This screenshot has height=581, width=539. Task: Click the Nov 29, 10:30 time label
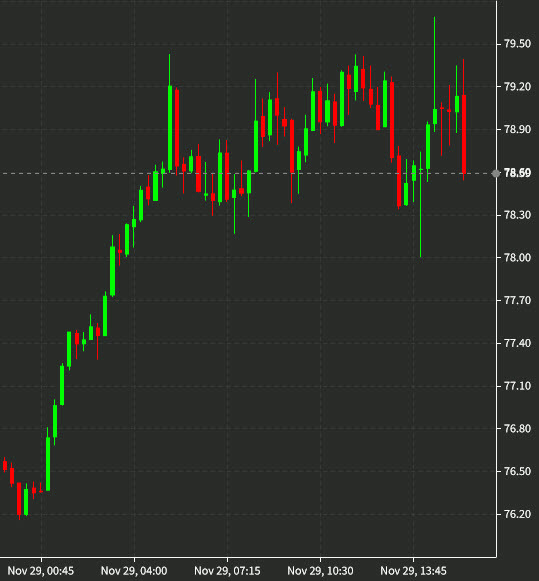tap(320, 571)
